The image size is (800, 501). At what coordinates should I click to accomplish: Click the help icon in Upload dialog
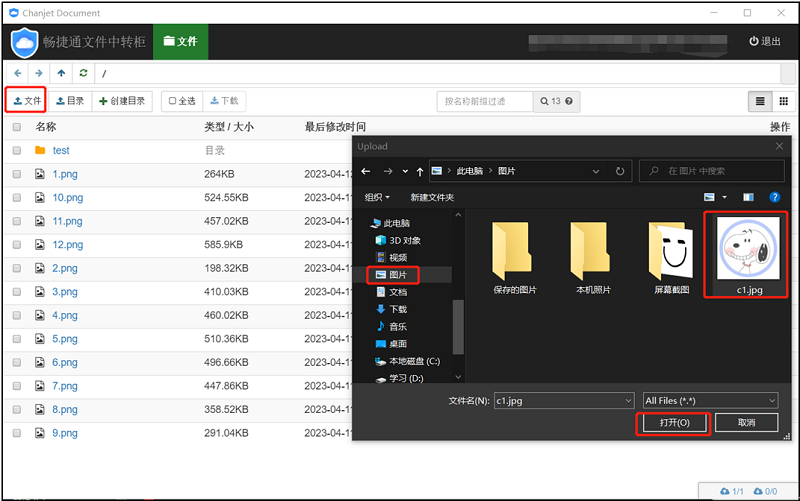[773, 197]
